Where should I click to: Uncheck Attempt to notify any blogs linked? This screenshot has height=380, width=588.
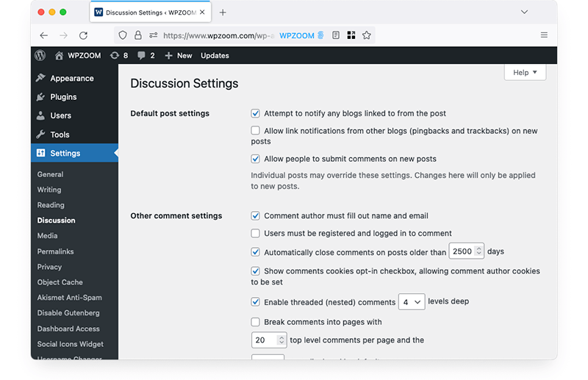pyautogui.click(x=255, y=113)
